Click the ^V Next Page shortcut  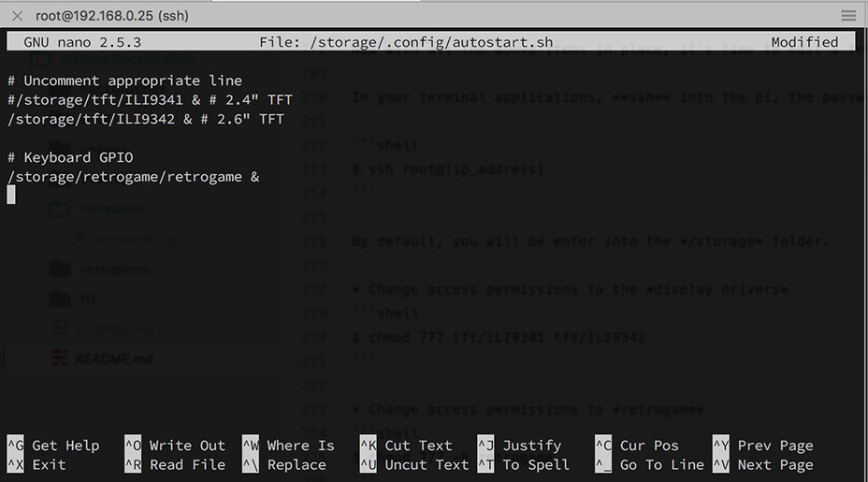[763, 465]
